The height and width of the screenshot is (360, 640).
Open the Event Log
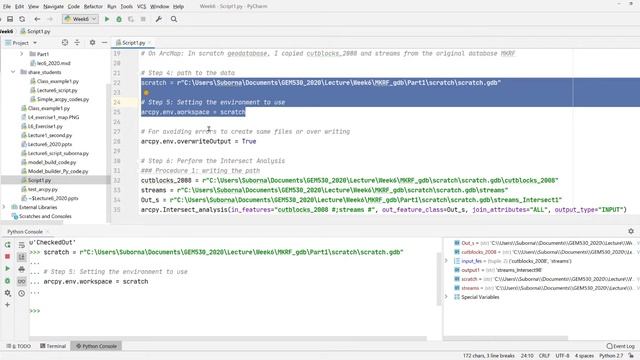[620, 346]
